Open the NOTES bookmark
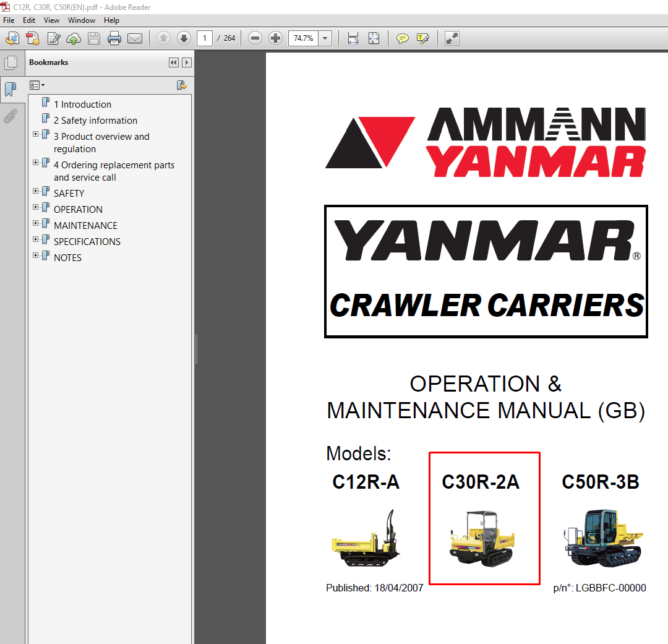The image size is (668, 644). (68, 258)
